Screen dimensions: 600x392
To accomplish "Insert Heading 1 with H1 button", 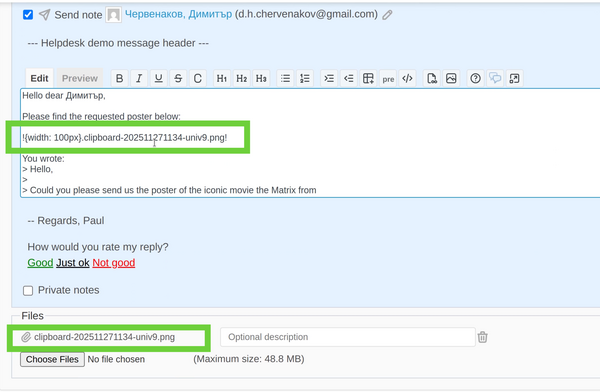I will pos(222,78).
